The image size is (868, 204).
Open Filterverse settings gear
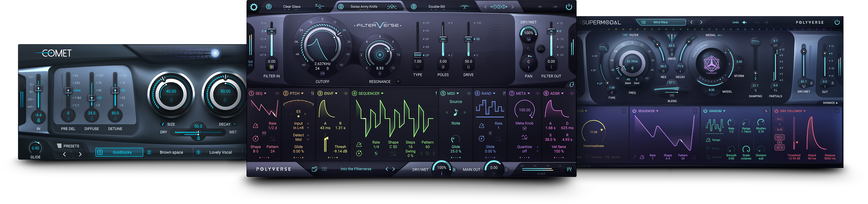pyautogui.click(x=254, y=7)
